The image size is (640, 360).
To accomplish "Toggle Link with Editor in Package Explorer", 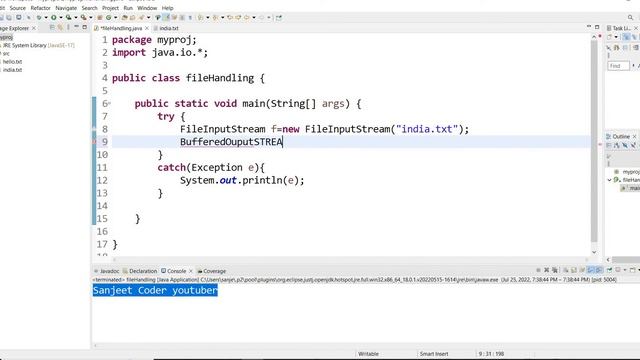I will pos(60,28).
